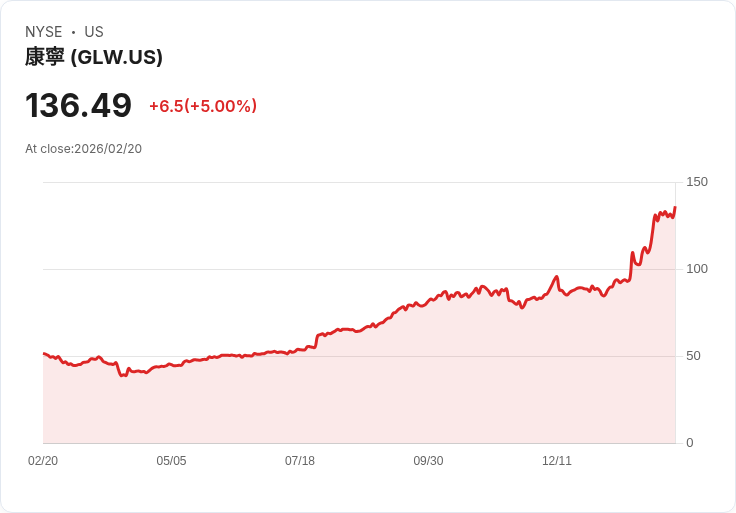The height and width of the screenshot is (513, 736).
Task: Open the 康寧 (GLW.US) stock title
Action: pos(94,57)
